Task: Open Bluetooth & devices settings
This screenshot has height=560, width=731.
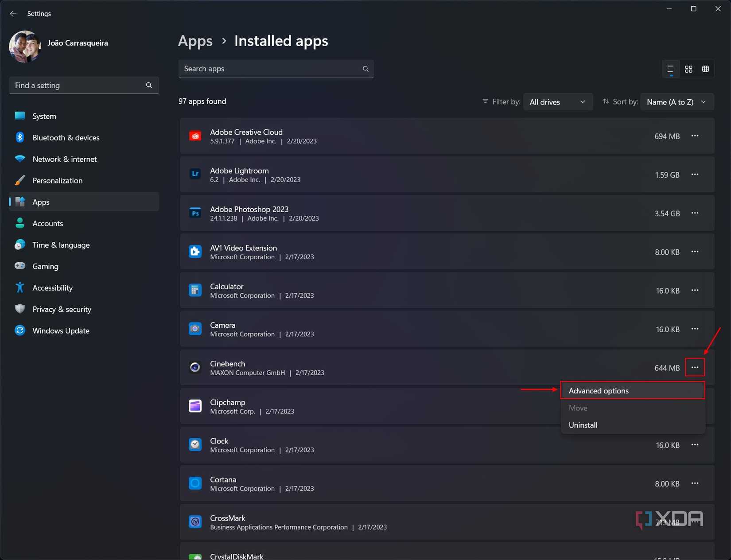Action: pyautogui.click(x=66, y=137)
